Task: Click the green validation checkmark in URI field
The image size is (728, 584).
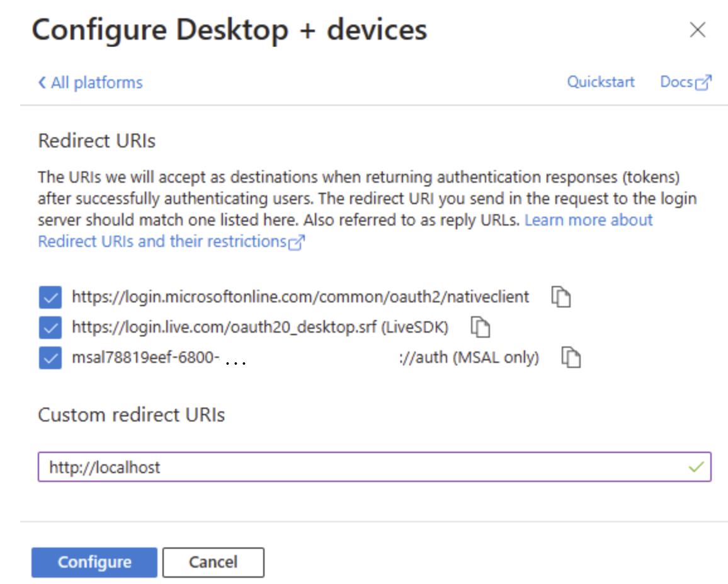Action: pos(696,467)
